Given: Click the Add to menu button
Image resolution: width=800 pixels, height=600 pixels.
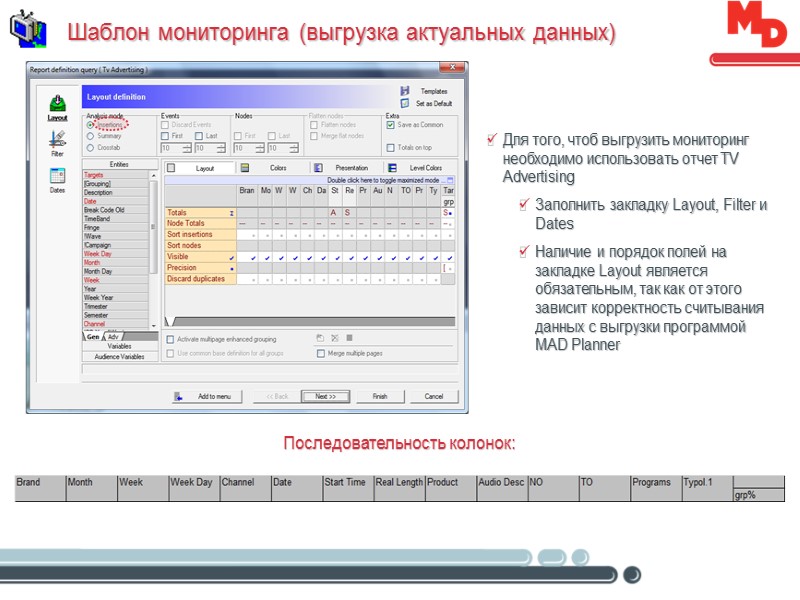Looking at the screenshot, I should point(207,396).
